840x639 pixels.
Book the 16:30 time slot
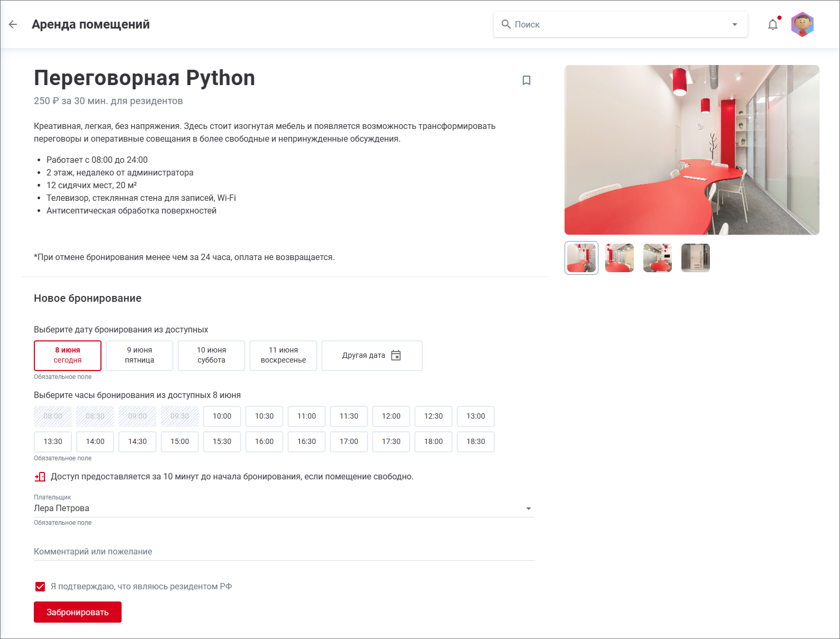[x=307, y=442]
